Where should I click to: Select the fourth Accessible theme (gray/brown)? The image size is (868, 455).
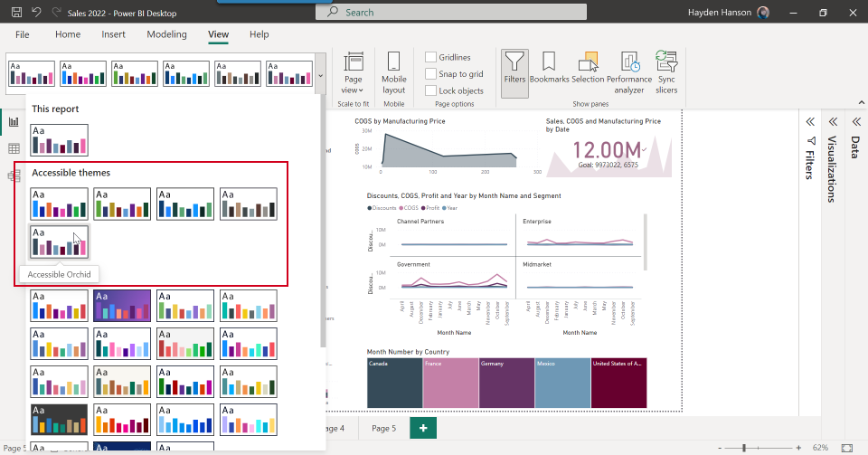[x=249, y=204]
